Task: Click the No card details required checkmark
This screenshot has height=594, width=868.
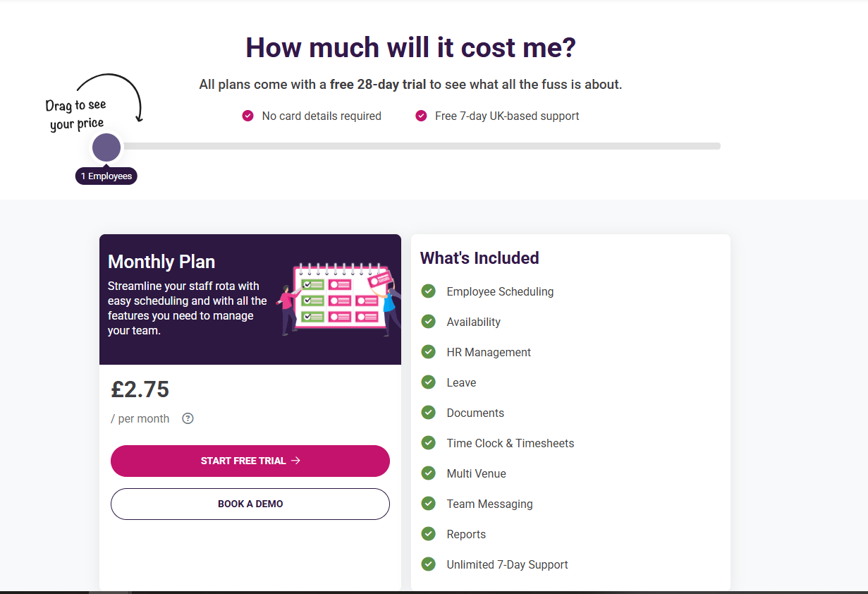Action: (247, 116)
